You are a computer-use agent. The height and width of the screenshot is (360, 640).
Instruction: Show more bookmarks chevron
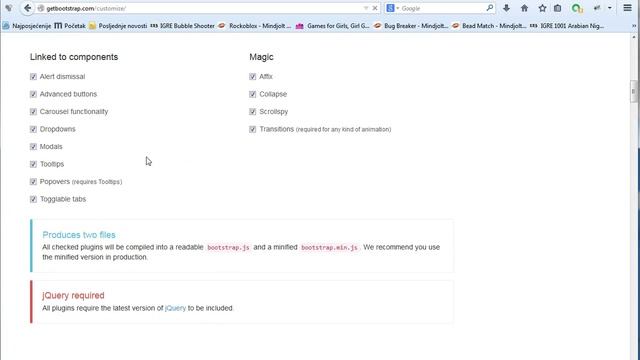click(634, 26)
